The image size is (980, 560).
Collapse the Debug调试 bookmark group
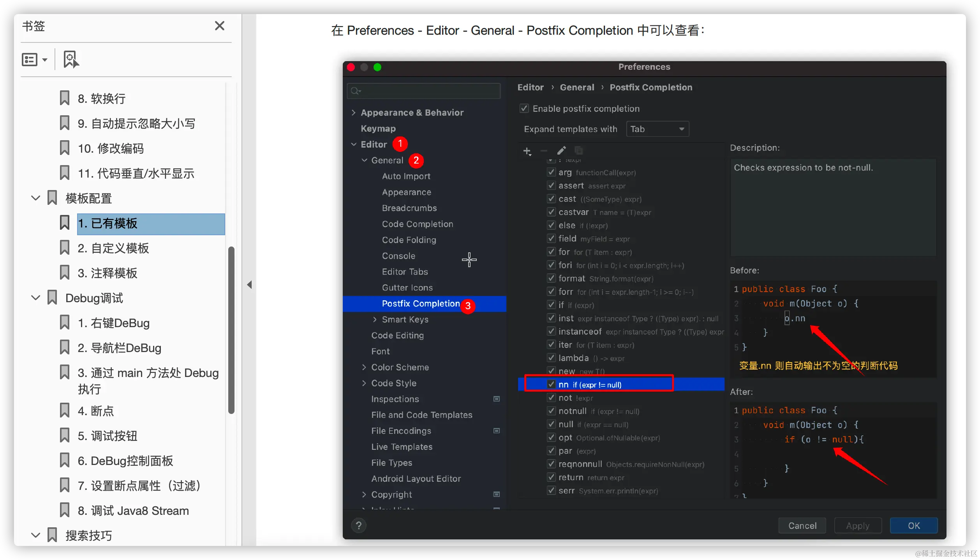click(x=35, y=298)
